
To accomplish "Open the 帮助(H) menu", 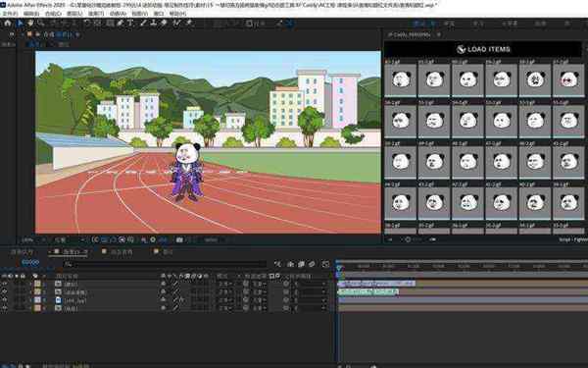I will pos(177,13).
